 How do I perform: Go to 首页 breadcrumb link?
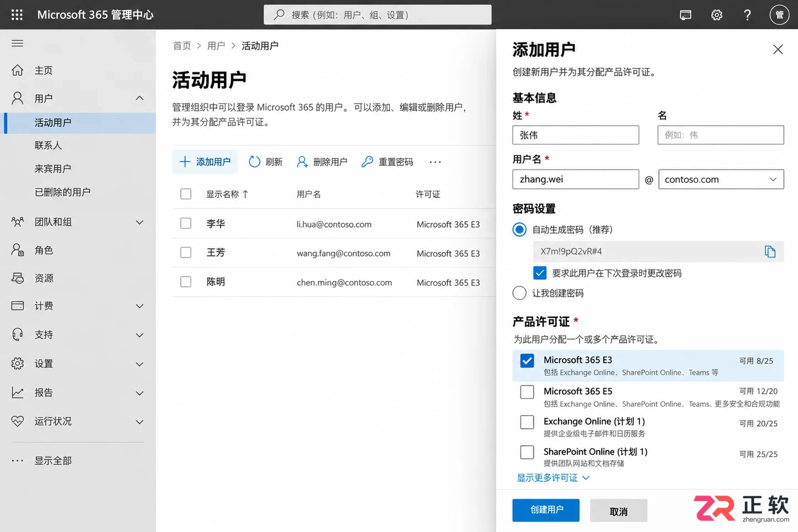182,45
